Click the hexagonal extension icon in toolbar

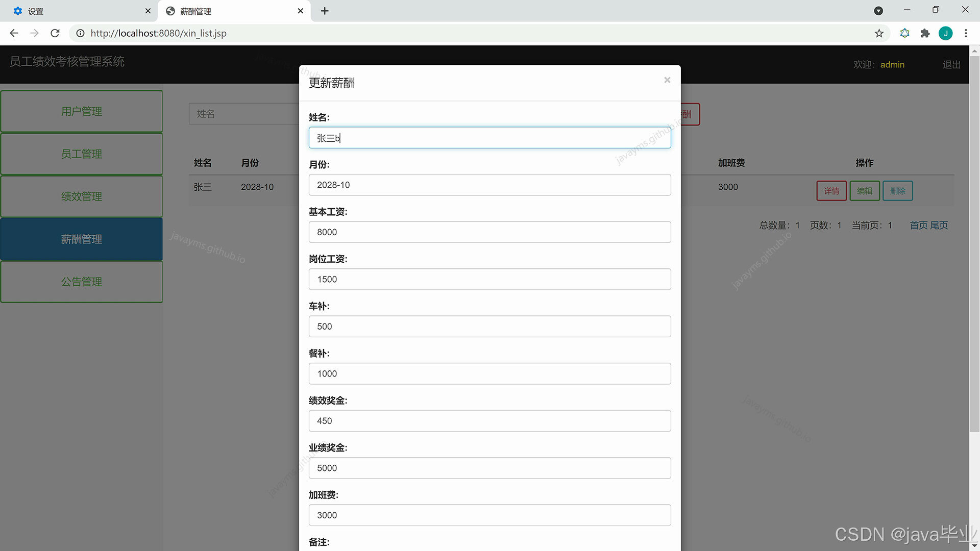point(904,33)
